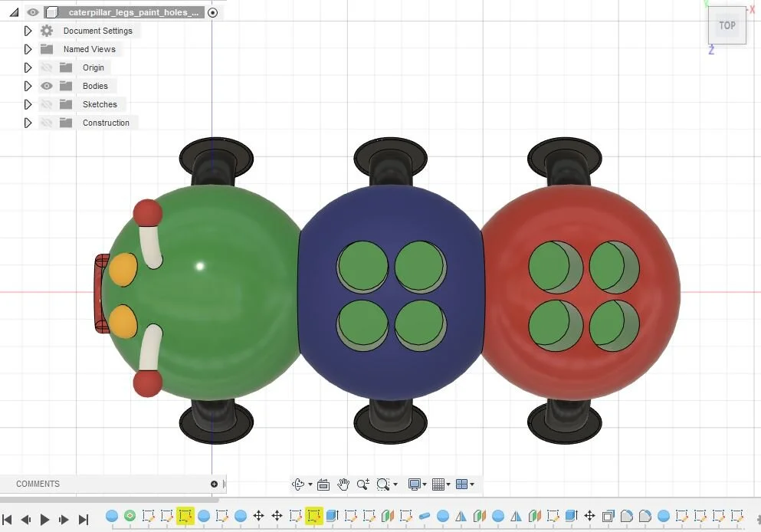Expand the Sketches folder
761x532 pixels.
tap(28, 104)
